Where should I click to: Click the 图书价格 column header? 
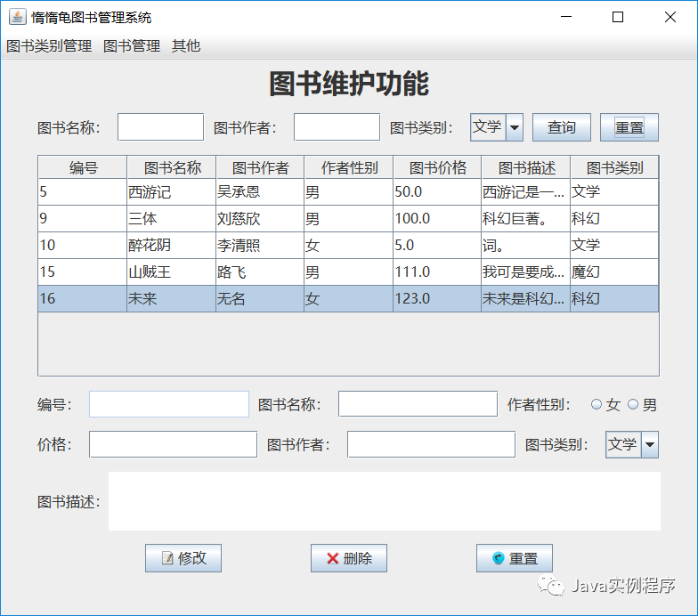click(x=437, y=167)
